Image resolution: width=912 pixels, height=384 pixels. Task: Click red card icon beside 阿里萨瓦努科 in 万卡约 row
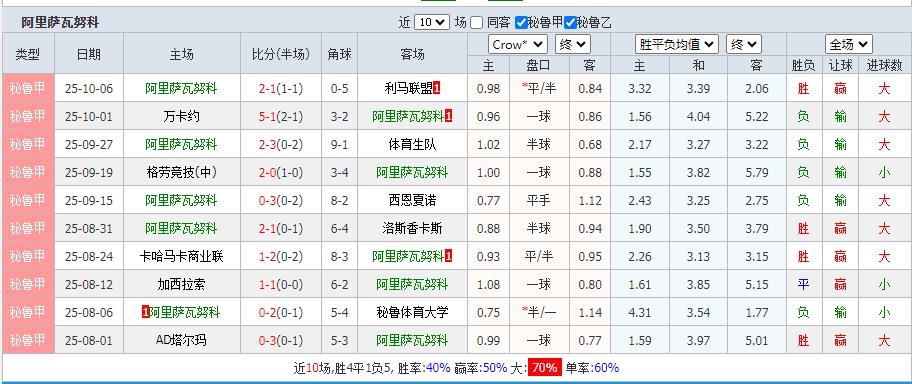(x=448, y=116)
